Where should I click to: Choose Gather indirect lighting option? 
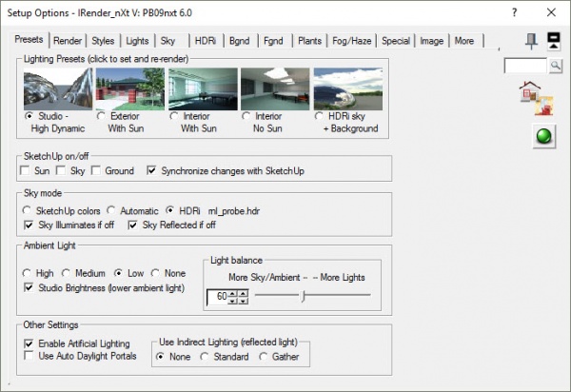tap(264, 356)
